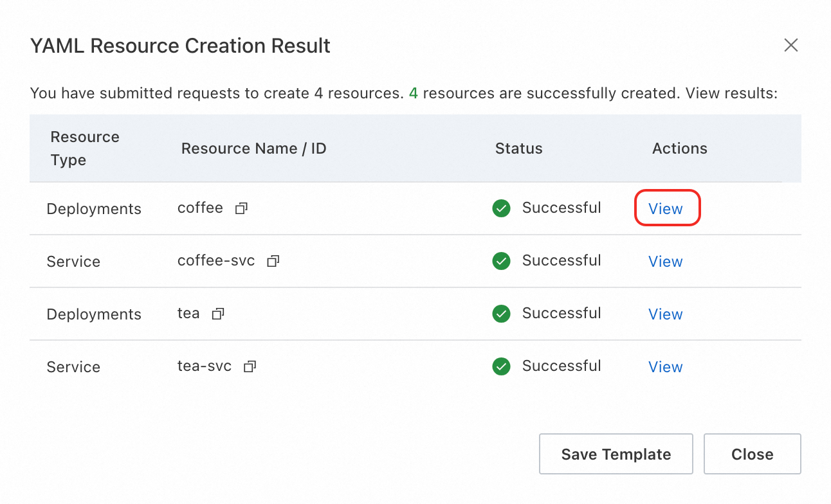Copy the tea deployment name
The image size is (831, 504).
pos(218,314)
